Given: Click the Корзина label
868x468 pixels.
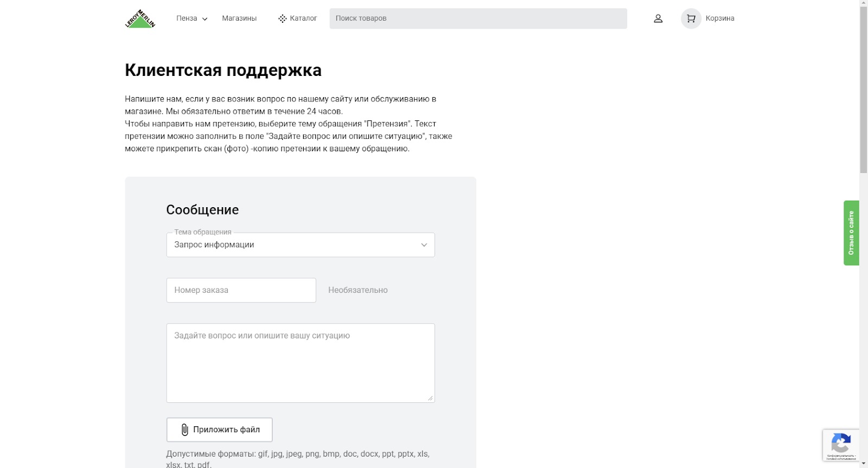Looking at the screenshot, I should (720, 18).
